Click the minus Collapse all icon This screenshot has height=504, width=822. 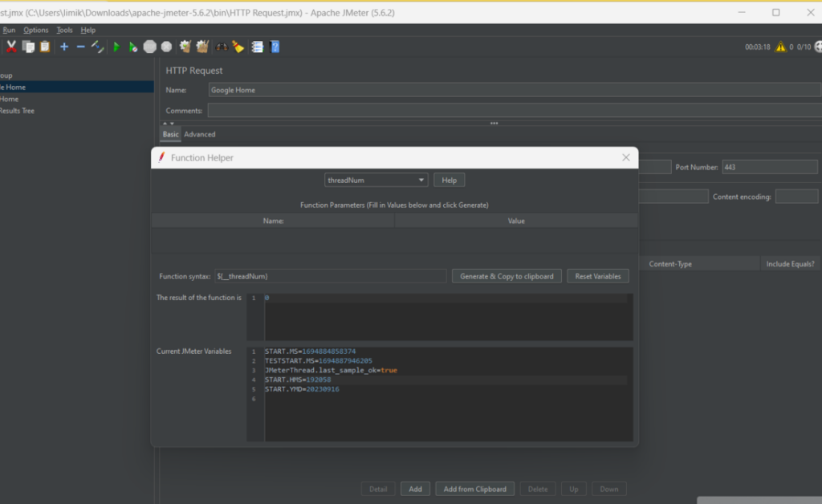pos(80,47)
